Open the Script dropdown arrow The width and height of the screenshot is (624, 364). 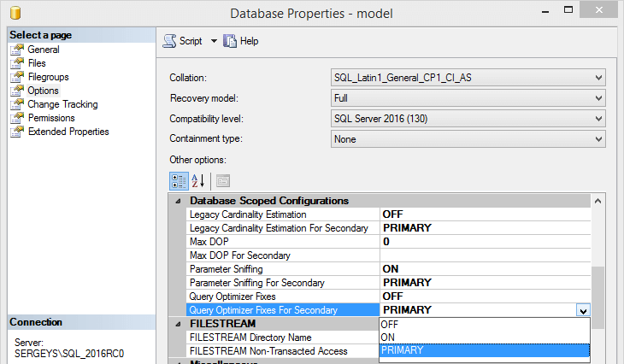214,41
